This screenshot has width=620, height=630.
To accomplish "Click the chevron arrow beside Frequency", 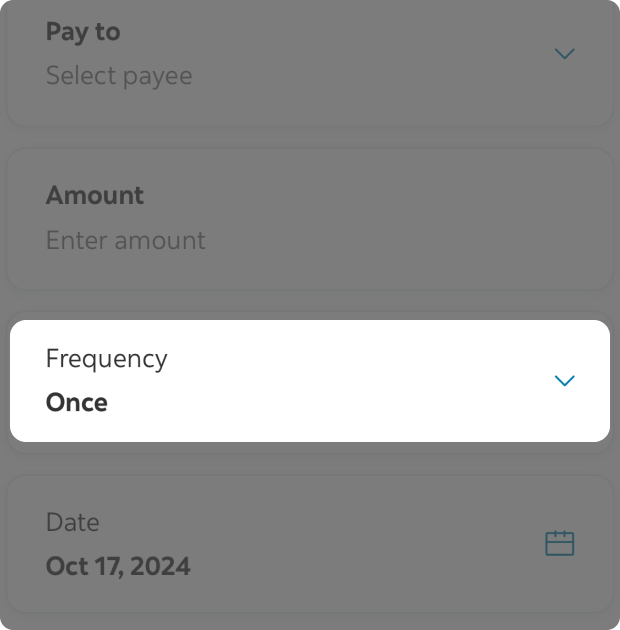I will coord(565,381).
